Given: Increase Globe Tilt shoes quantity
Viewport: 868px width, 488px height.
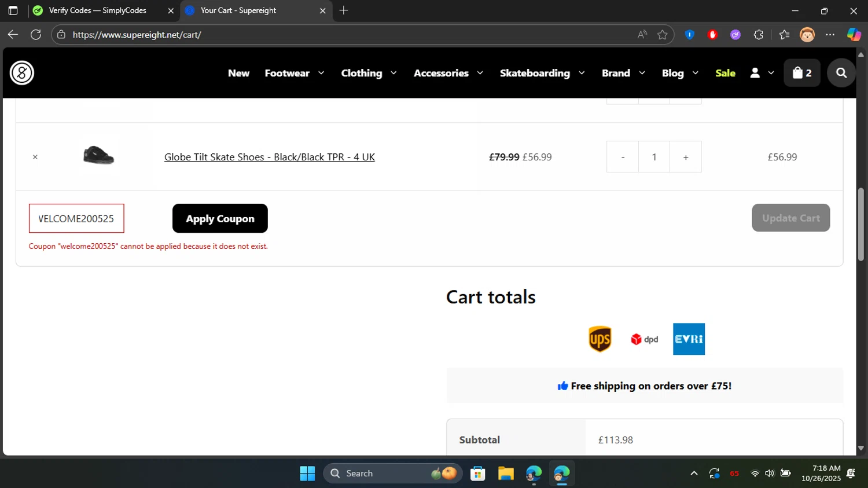Looking at the screenshot, I should [686, 157].
